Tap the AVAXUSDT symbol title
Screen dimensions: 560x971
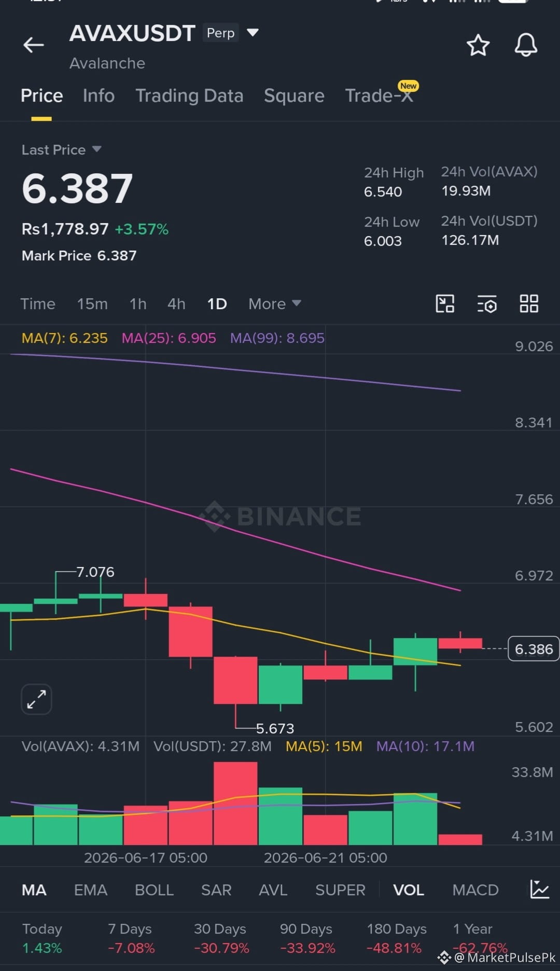coord(132,33)
